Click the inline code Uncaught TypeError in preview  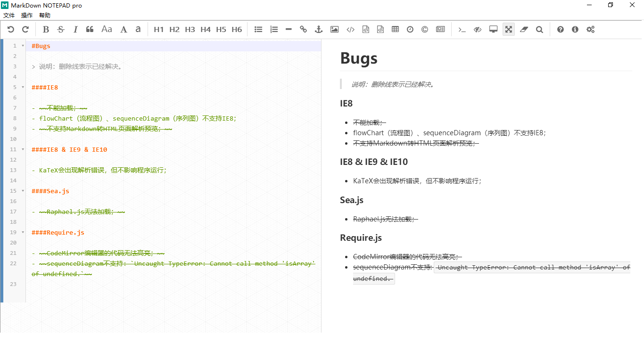pyautogui.click(x=532, y=267)
